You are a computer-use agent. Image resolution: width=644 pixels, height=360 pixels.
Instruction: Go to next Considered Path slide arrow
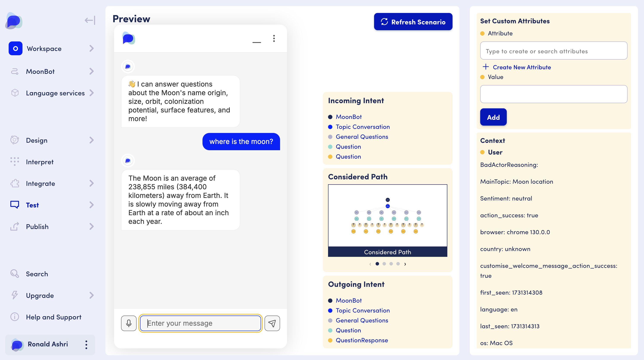click(405, 264)
